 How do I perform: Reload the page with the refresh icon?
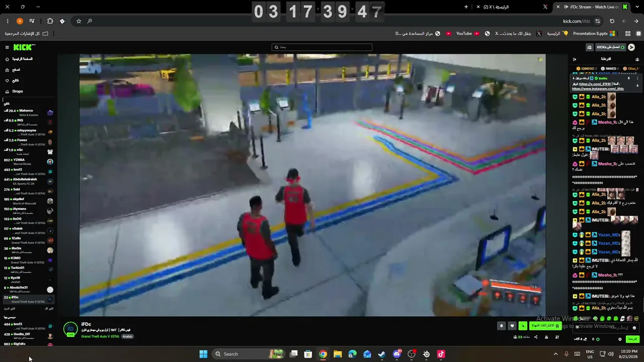(x=612, y=21)
